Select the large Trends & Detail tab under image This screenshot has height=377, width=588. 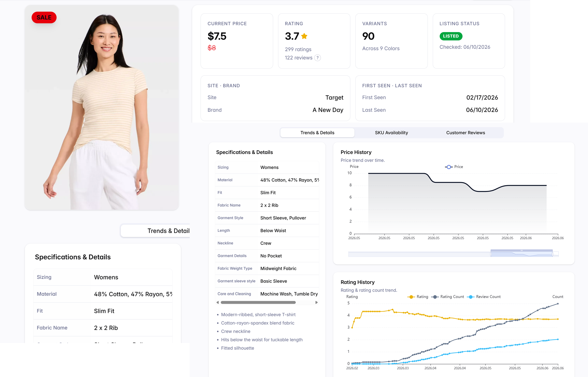point(155,231)
